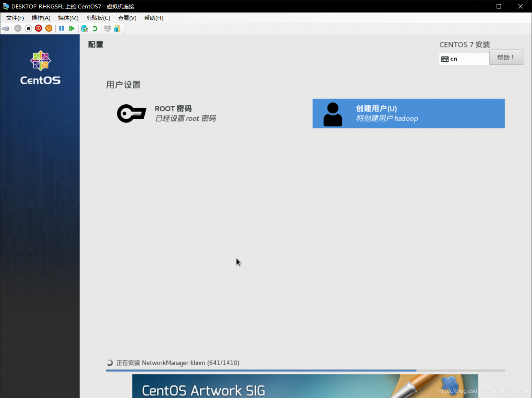Create a checkpoint with the server icon
Image resolution: width=532 pixels, height=398 pixels.
(84, 28)
